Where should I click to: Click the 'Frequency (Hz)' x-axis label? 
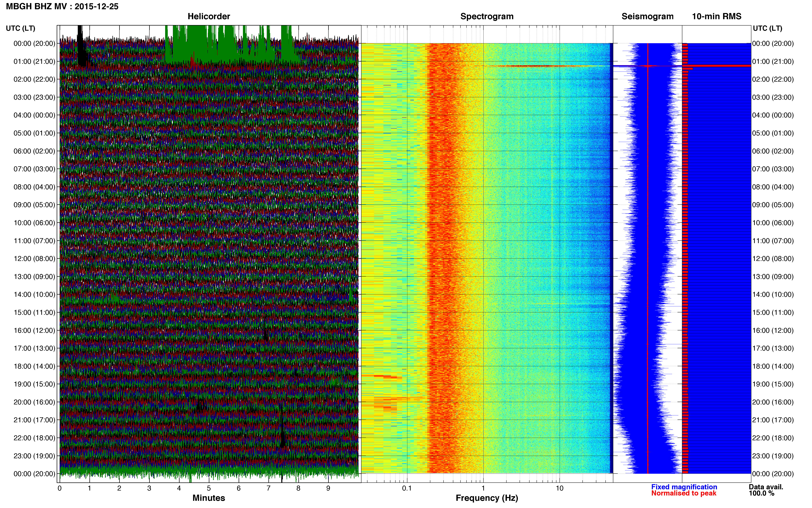coord(487,498)
